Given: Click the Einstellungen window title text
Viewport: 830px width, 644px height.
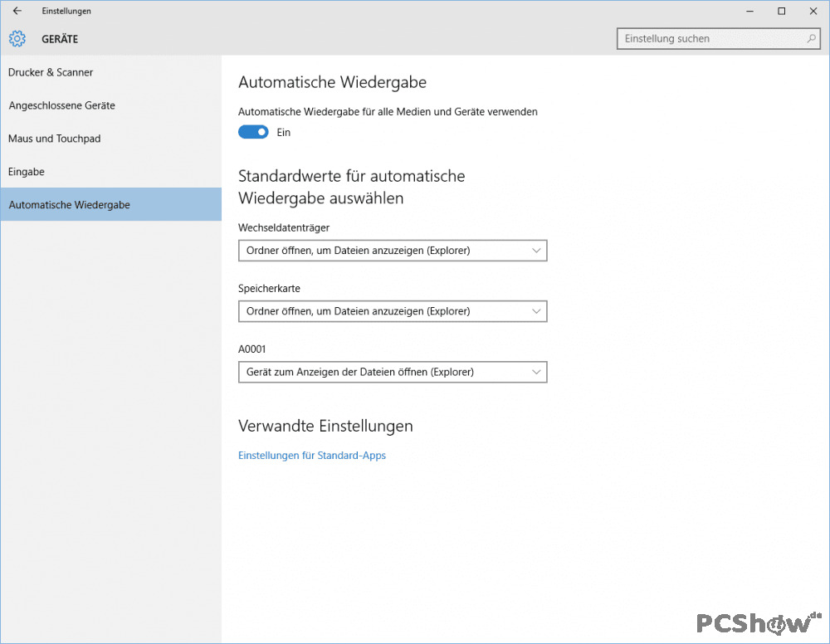Looking at the screenshot, I should 66,11.
